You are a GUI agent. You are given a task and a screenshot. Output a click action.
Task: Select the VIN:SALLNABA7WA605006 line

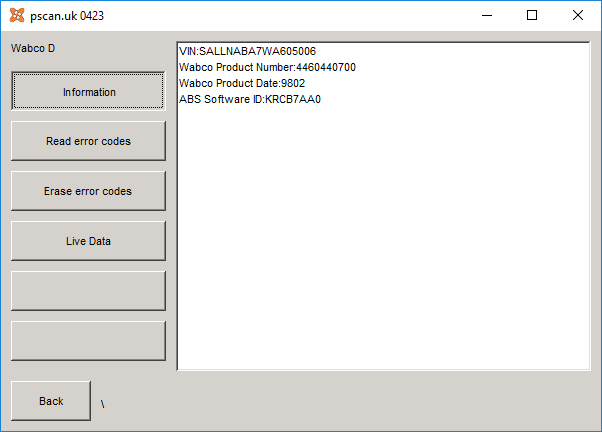pyautogui.click(x=247, y=51)
